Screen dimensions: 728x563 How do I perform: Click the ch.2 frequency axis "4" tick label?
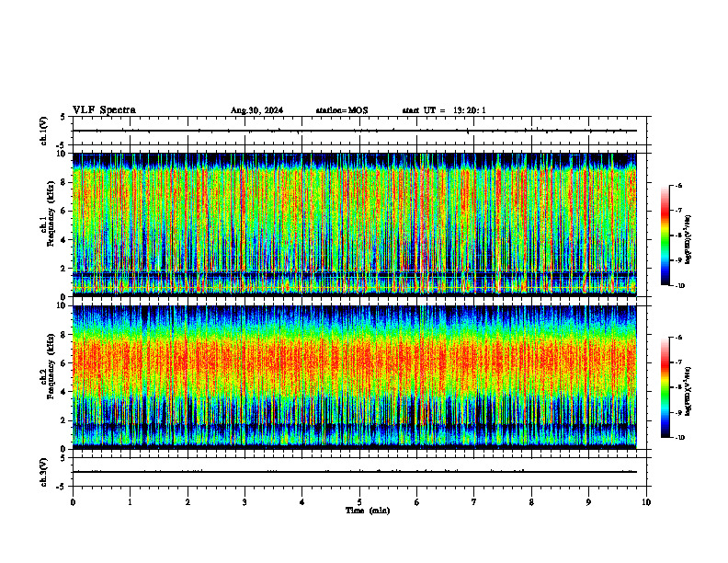[x=64, y=392]
